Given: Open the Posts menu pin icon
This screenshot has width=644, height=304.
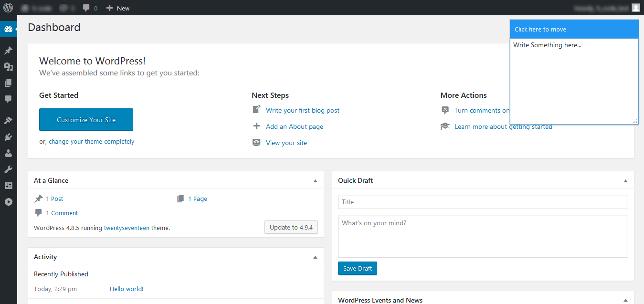Looking at the screenshot, I should [8, 51].
